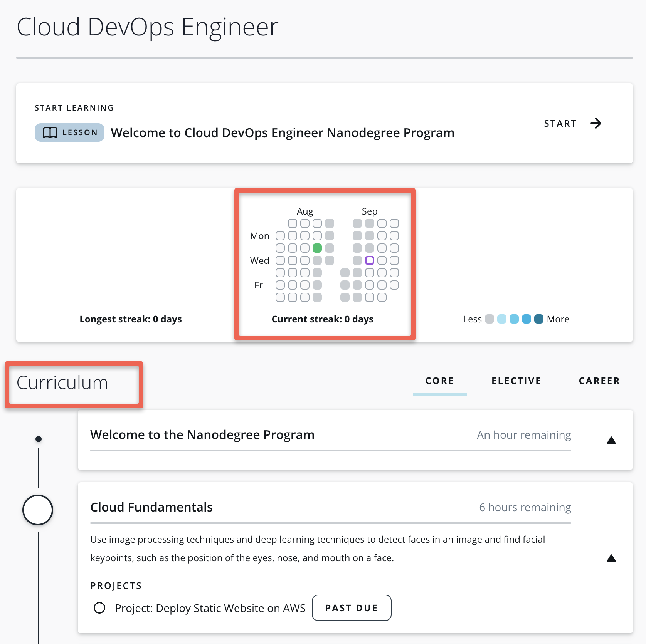Click the START arrow icon
The width and height of the screenshot is (646, 644).
[596, 124]
